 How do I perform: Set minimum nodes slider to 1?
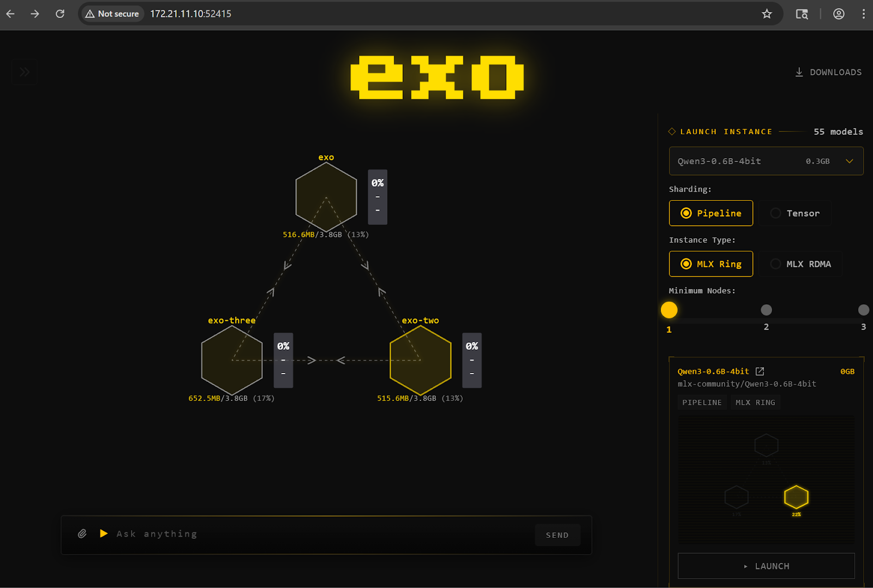point(669,310)
